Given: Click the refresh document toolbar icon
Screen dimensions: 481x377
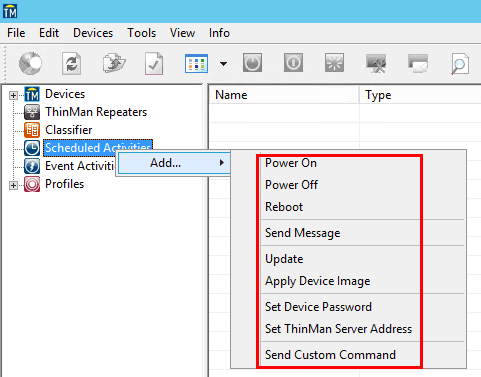Looking at the screenshot, I should click(x=71, y=63).
